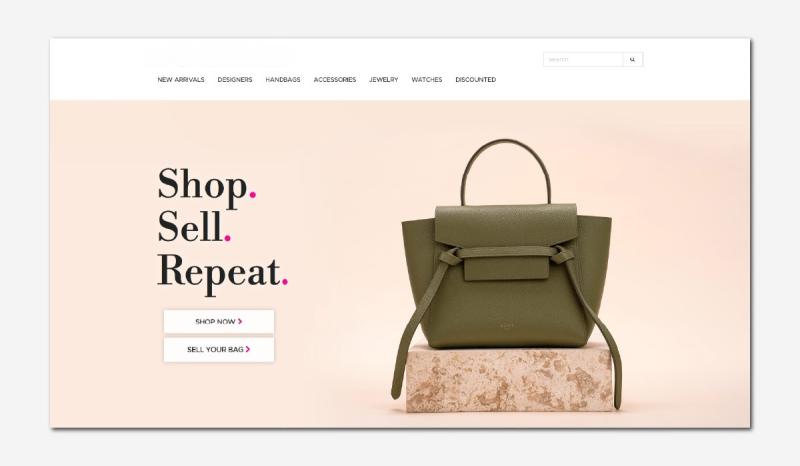Click the pink arrow beside Shop Now
The image size is (800, 466).
point(240,322)
